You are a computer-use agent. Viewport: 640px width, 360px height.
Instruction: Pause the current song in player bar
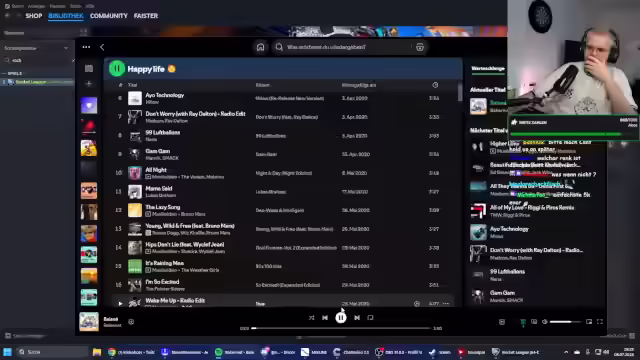pos(341,318)
